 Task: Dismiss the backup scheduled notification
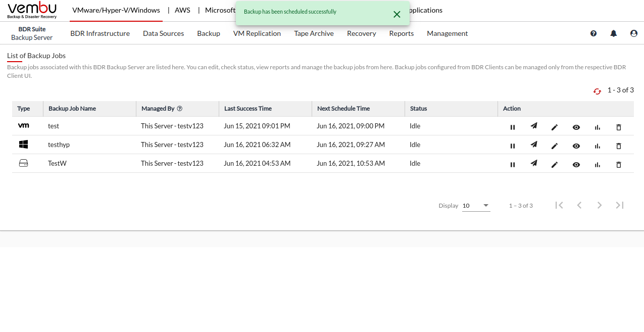(397, 14)
